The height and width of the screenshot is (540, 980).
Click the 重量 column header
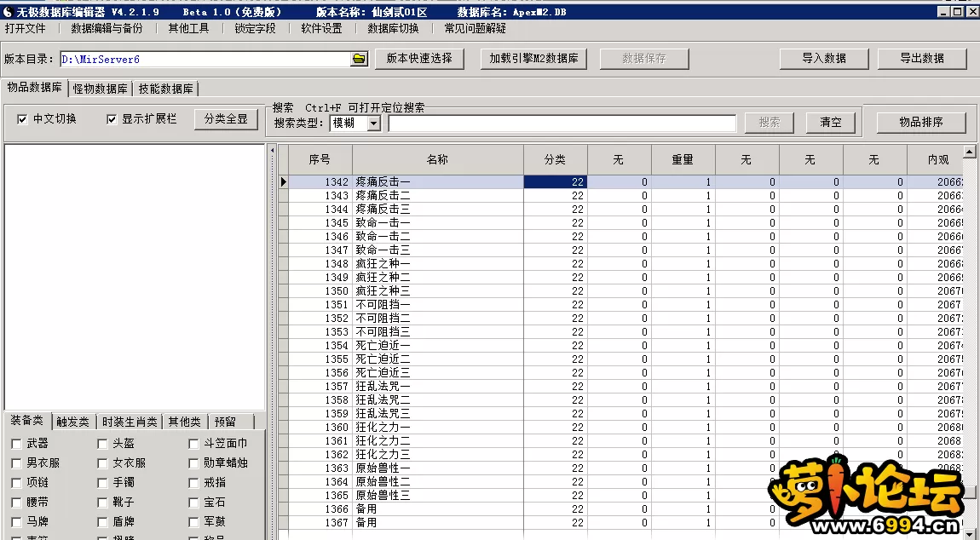(683, 160)
